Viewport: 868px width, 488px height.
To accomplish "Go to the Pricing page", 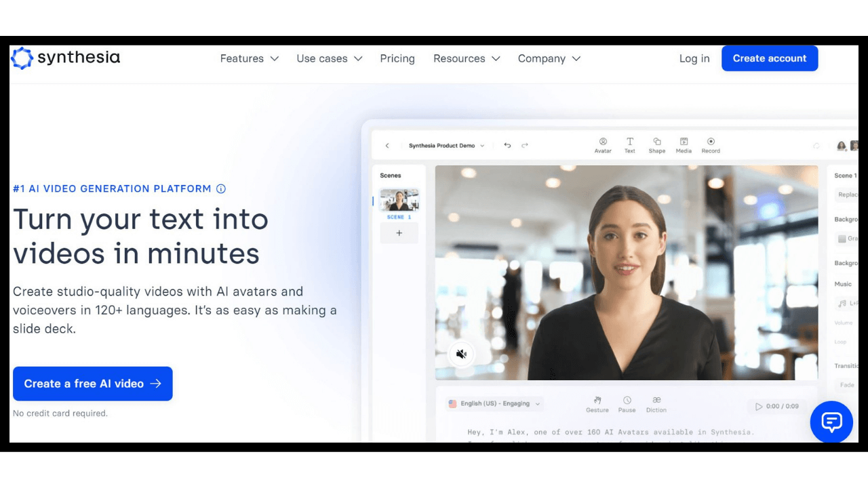I will [397, 59].
